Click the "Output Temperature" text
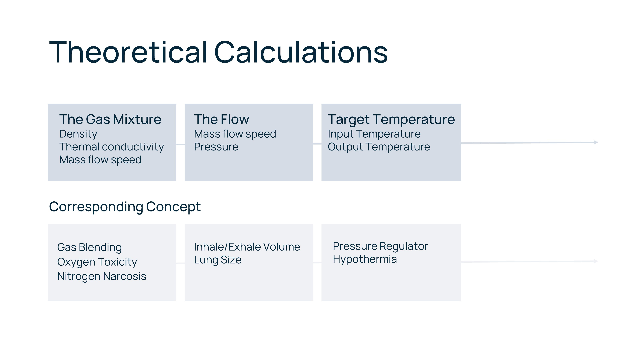Image resolution: width=644 pixels, height=362 pixels. pyautogui.click(x=379, y=147)
